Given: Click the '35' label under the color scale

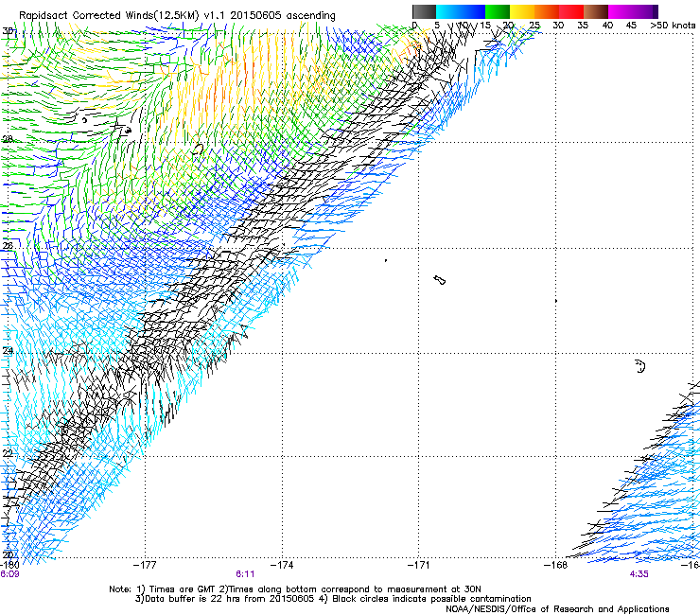Looking at the screenshot, I should pyautogui.click(x=583, y=26).
